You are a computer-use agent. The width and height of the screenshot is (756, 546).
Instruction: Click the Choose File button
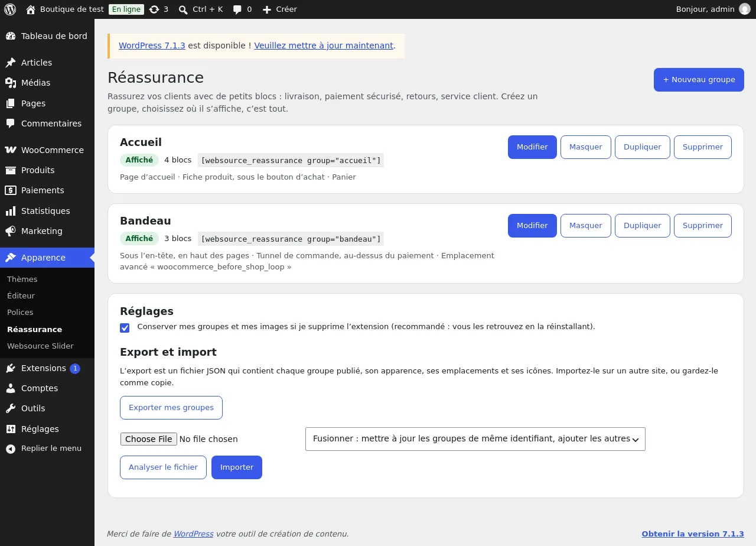(x=149, y=439)
